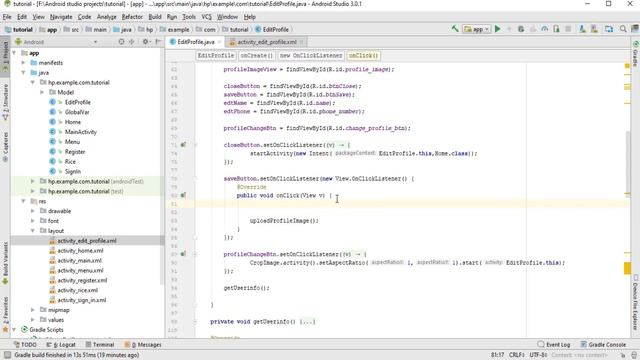Open the Build menu
The image size is (640, 360).
coord(155,17)
